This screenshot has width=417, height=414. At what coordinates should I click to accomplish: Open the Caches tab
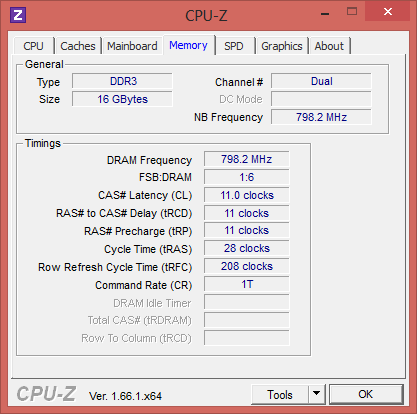point(78,46)
